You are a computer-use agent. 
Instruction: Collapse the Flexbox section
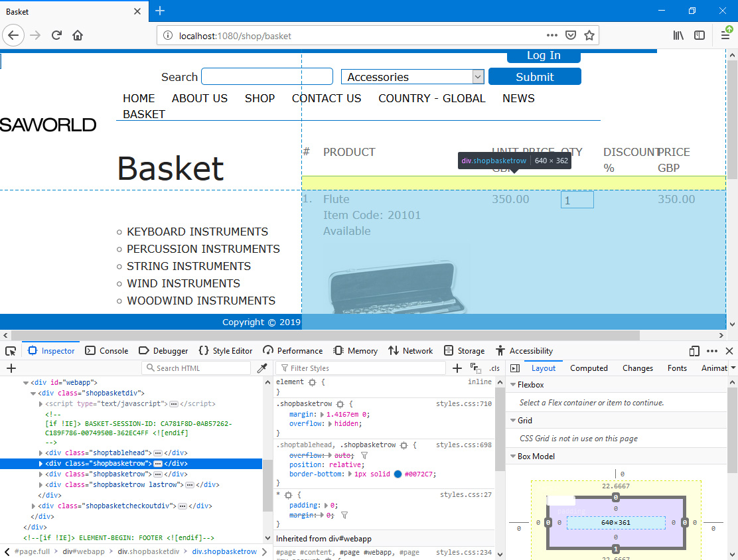pos(513,384)
